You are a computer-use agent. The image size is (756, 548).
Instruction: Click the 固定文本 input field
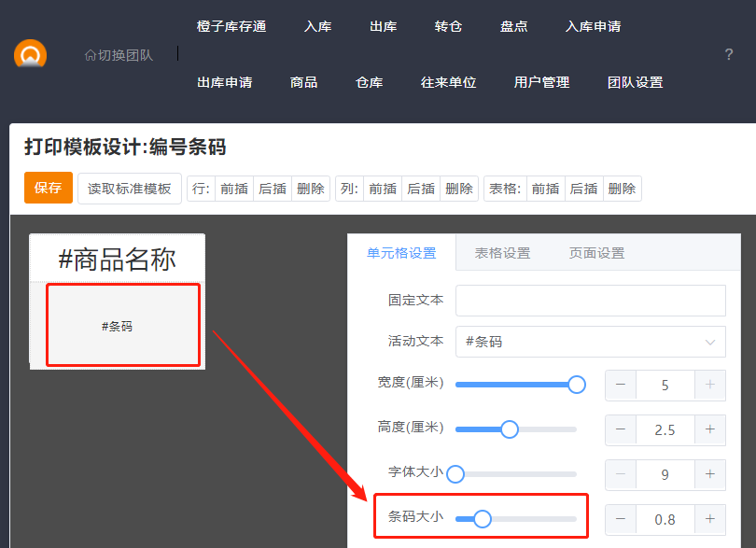590,301
